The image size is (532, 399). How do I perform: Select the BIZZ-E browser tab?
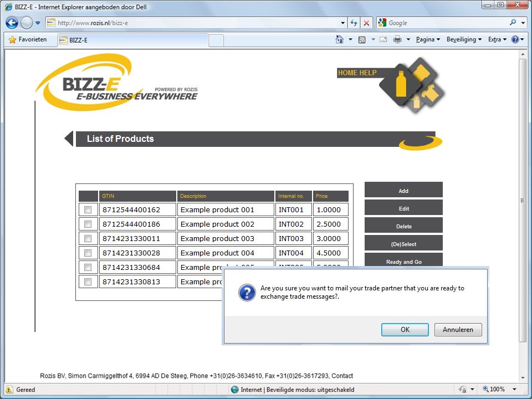[x=132, y=40]
